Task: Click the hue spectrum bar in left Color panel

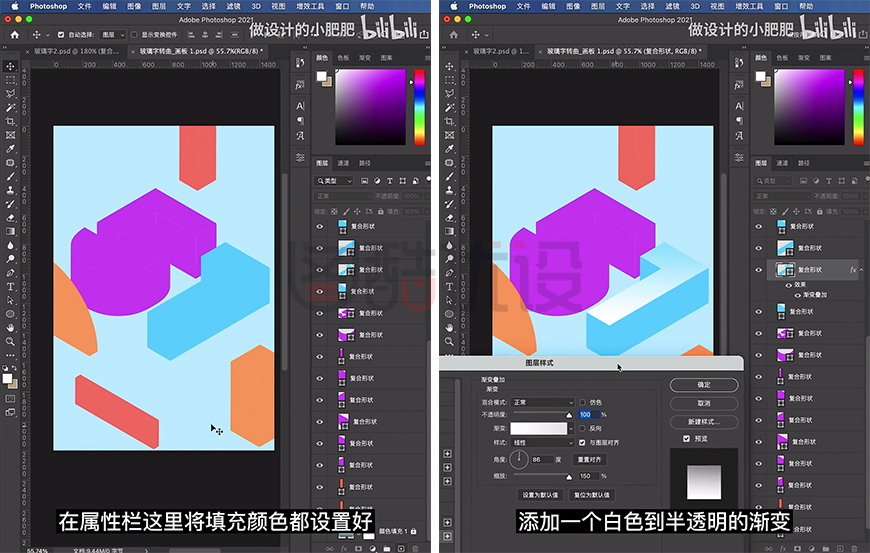Action: click(419, 106)
